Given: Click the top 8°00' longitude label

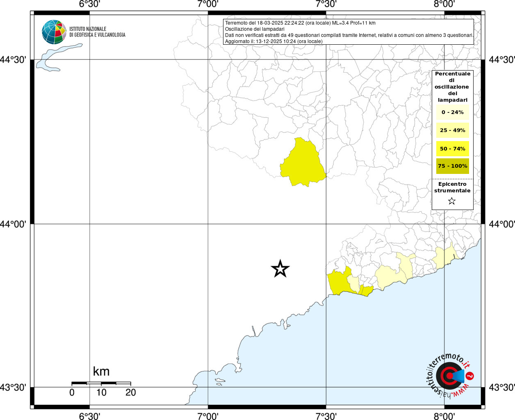Looking at the screenshot, I should click(x=444, y=4).
